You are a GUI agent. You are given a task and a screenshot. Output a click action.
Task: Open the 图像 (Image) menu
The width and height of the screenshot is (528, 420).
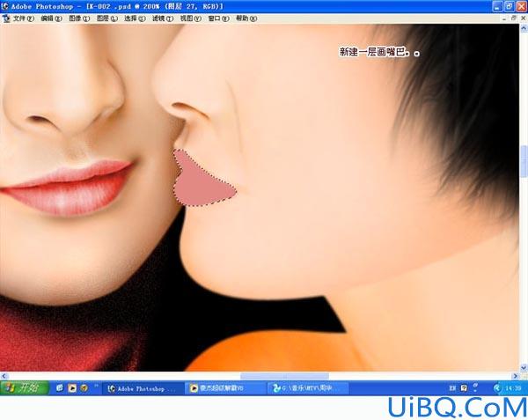click(x=79, y=18)
